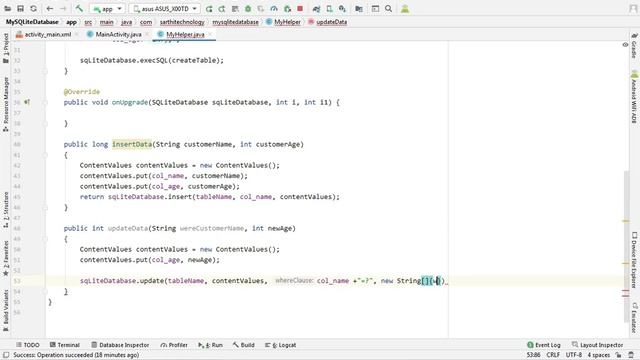Select the sarthitechnology breadcrumb
Image resolution: width=640 pixels, height=360 pixels.
point(182,22)
